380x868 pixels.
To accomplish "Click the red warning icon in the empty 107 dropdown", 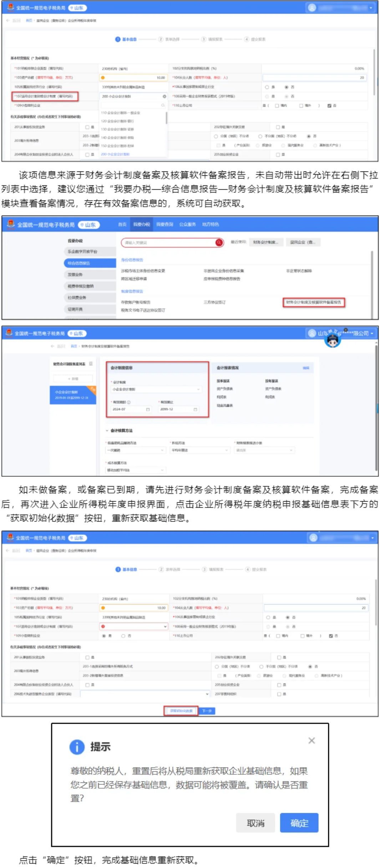I will point(103,626).
